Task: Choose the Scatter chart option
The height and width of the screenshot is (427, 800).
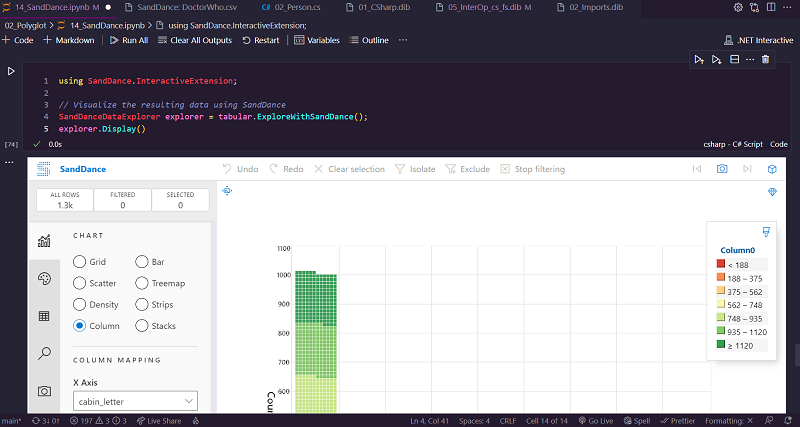Action: click(80, 283)
